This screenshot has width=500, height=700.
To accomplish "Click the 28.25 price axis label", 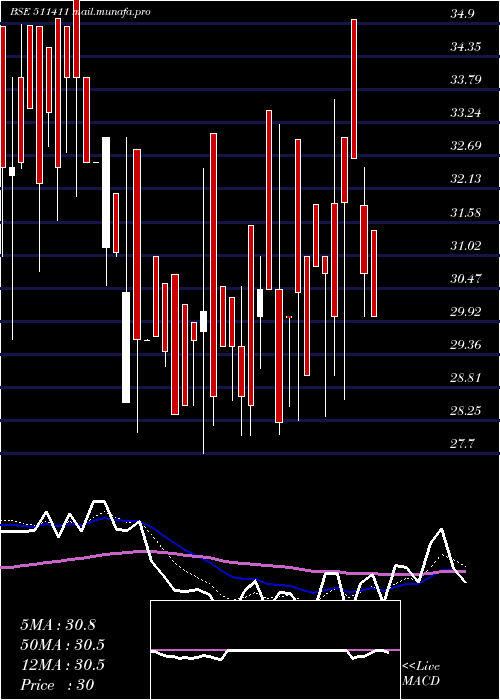I will [466, 411].
